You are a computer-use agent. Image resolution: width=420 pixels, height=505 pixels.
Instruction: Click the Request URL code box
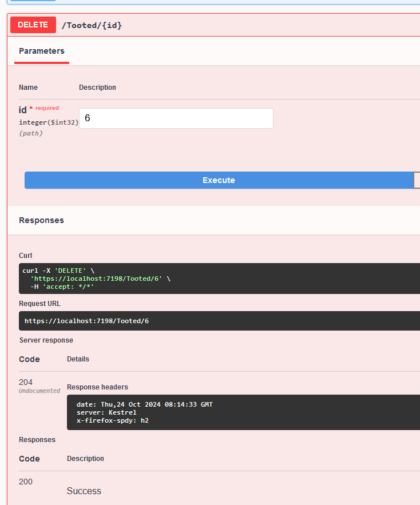[219, 321]
